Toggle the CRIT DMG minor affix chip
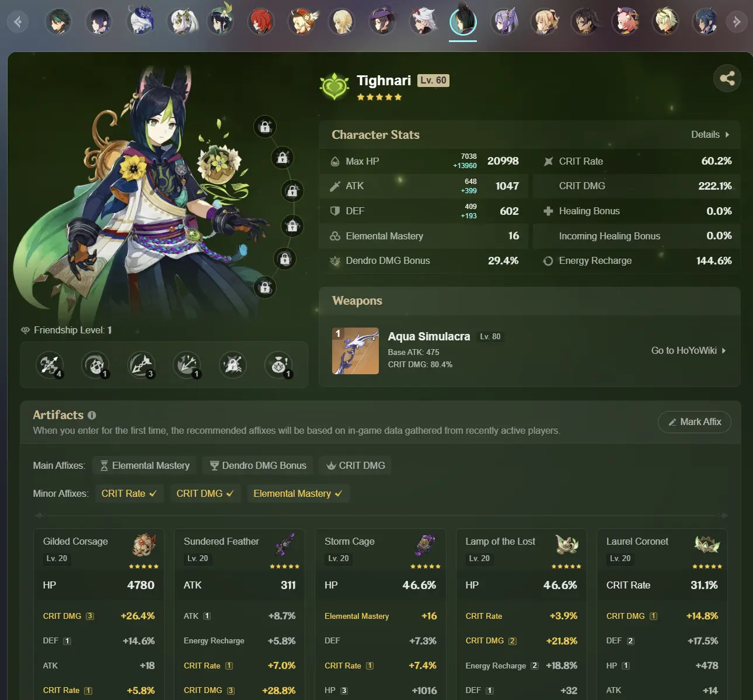753x700 pixels. coord(205,493)
